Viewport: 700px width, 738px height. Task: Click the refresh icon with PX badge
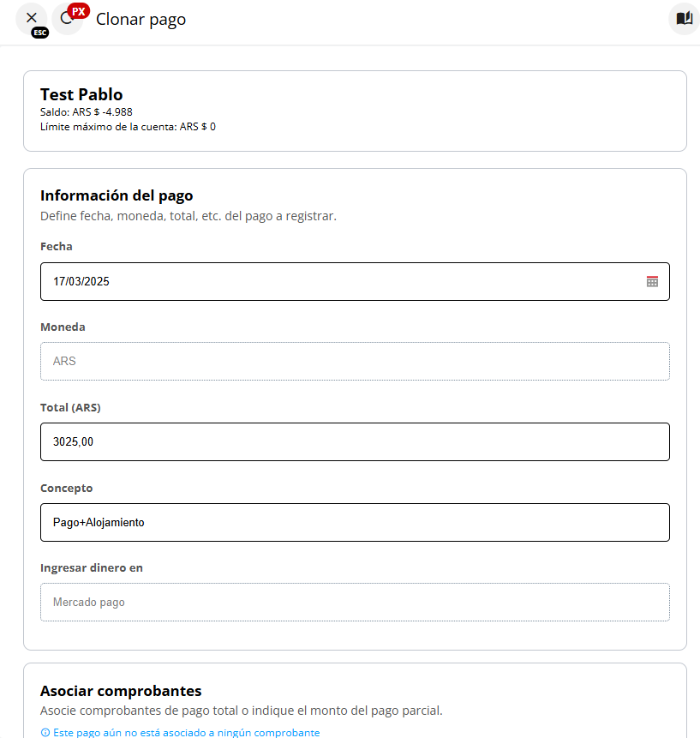click(x=68, y=18)
